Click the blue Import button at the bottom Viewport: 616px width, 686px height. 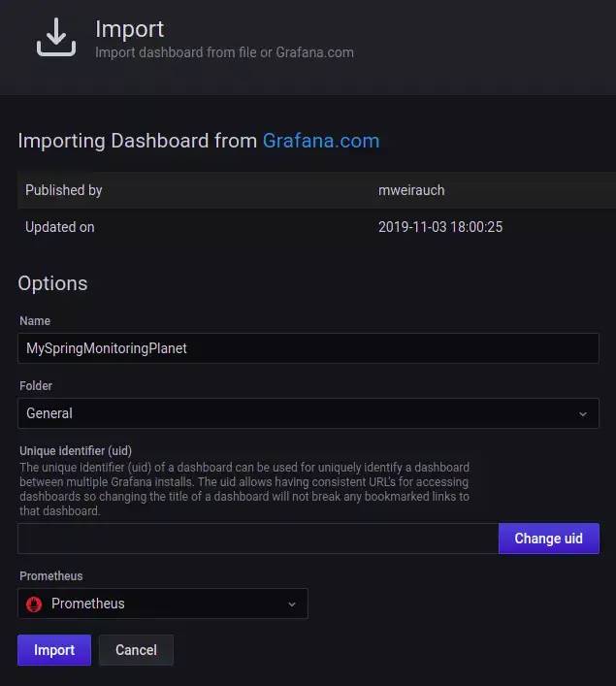click(x=54, y=650)
